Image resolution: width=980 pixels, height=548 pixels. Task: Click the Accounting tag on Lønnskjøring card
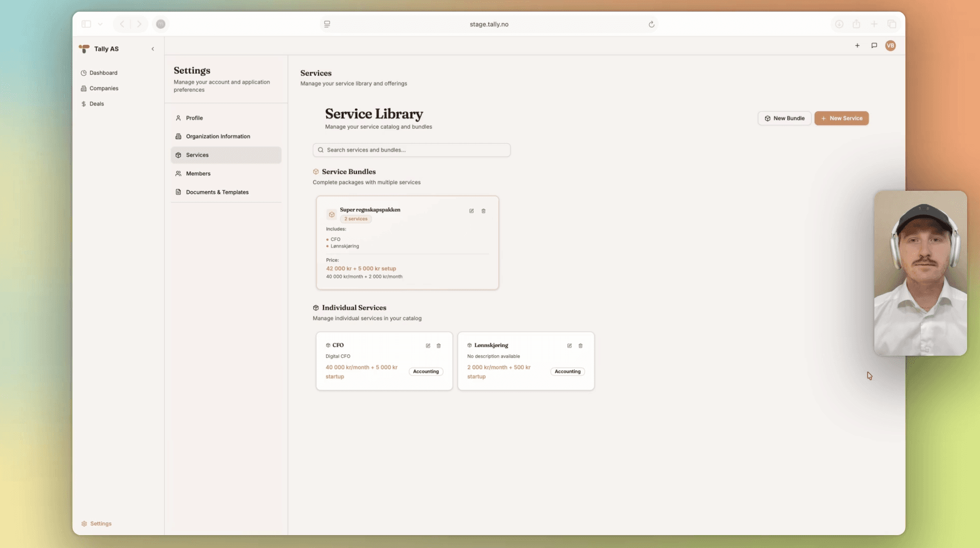tap(567, 372)
